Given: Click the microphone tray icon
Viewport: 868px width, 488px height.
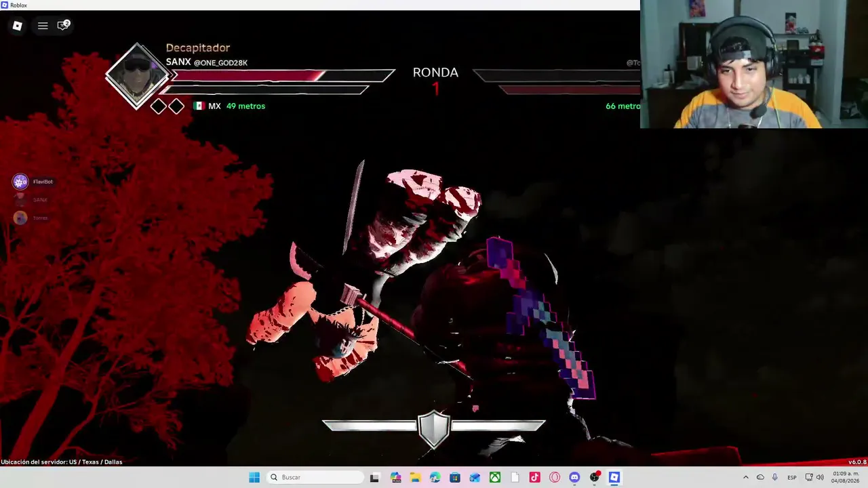Looking at the screenshot, I should [x=774, y=477].
